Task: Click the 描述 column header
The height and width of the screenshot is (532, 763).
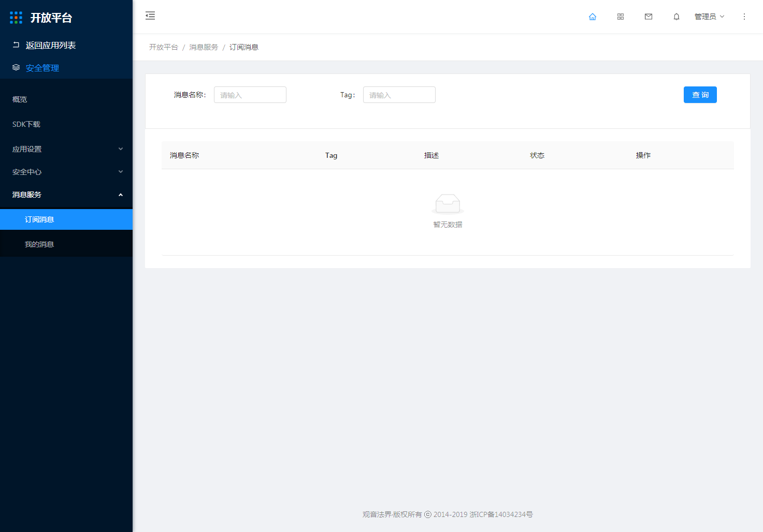Action: click(431, 155)
